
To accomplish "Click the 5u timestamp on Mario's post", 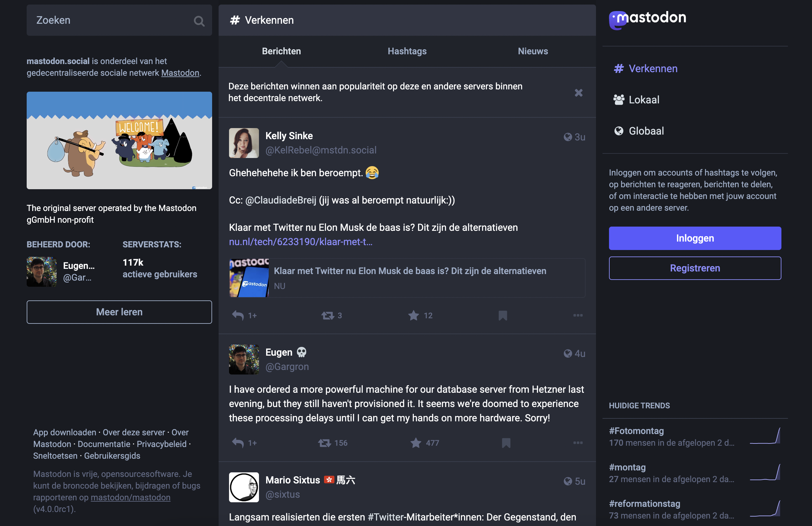I will [580, 481].
